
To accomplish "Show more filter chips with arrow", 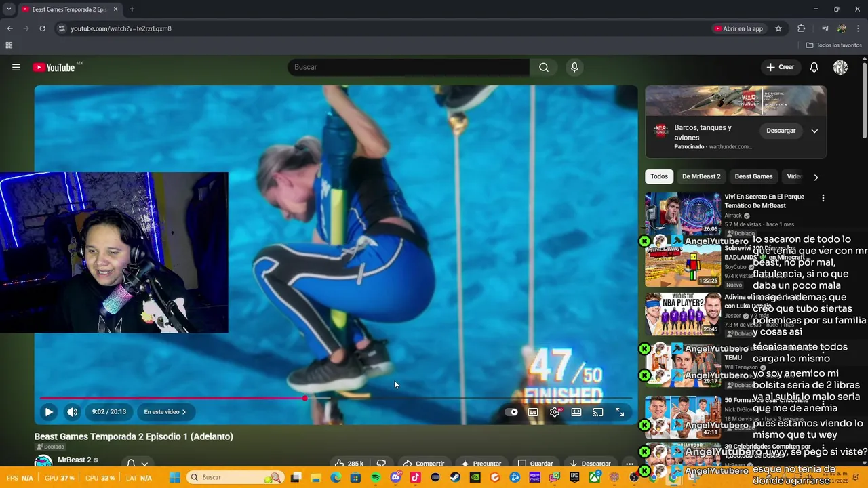I will pos(816,177).
